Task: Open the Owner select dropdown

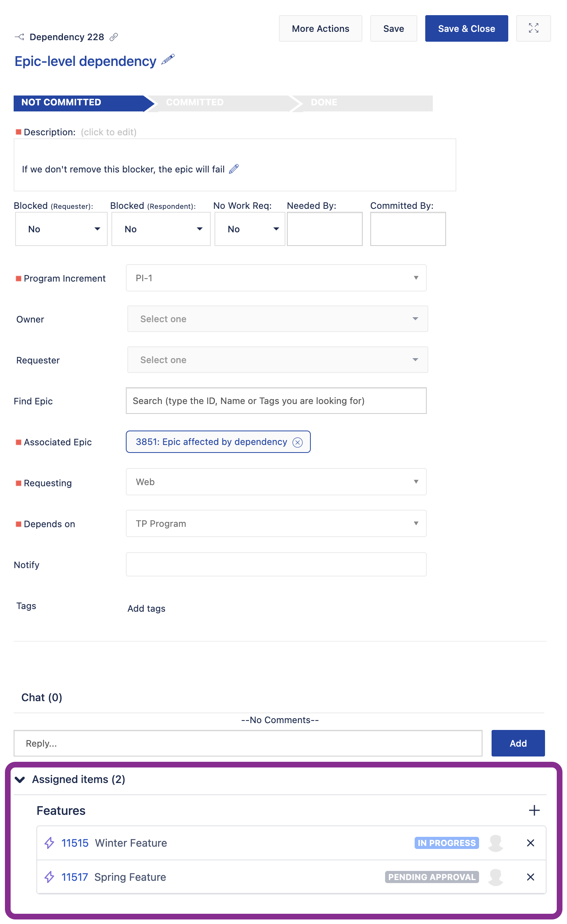Action: pos(277,319)
